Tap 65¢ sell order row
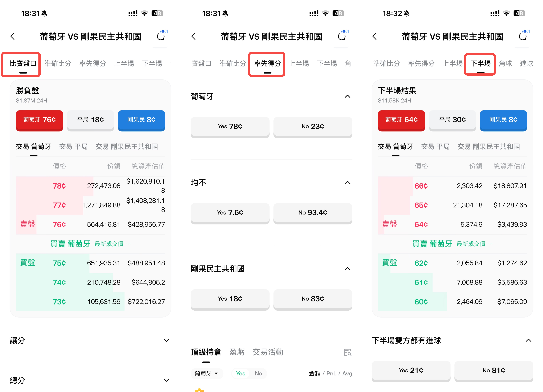Image resolution: width=543 pixels, height=392 pixels. pos(452,205)
